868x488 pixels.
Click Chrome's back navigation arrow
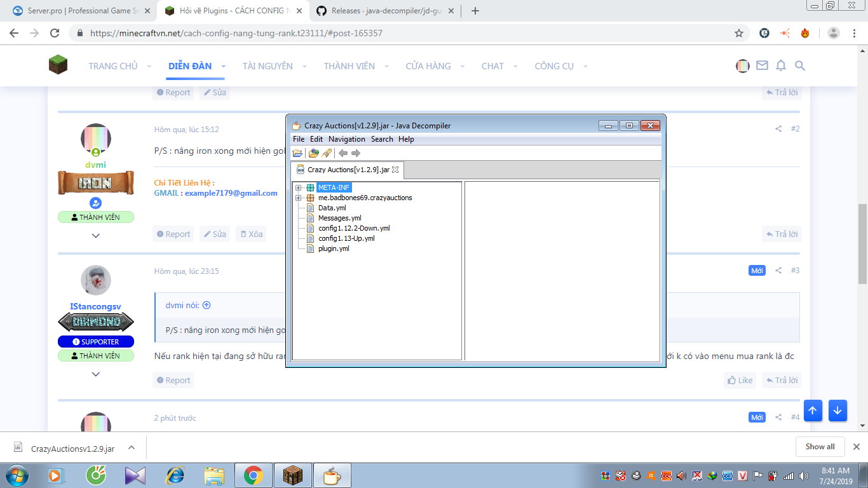pyautogui.click(x=15, y=33)
